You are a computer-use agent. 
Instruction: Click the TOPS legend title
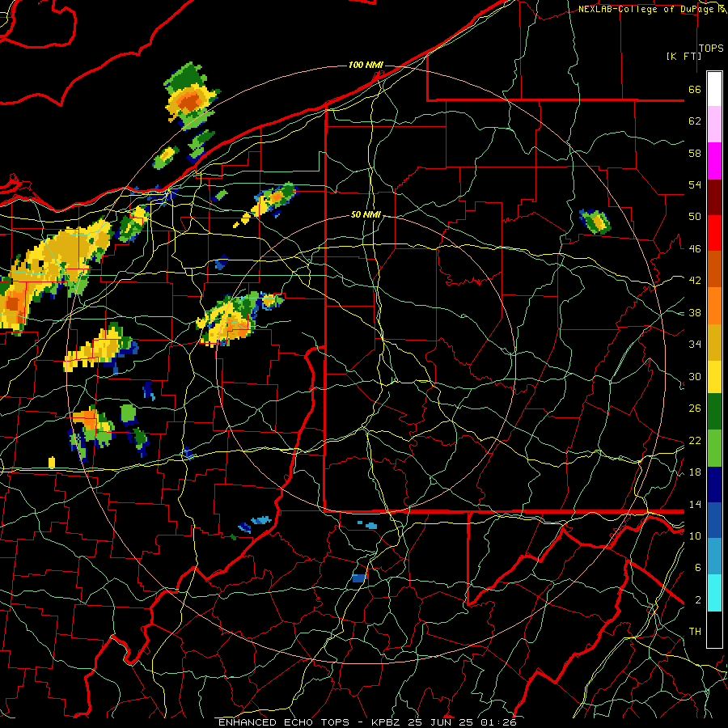pos(711,48)
